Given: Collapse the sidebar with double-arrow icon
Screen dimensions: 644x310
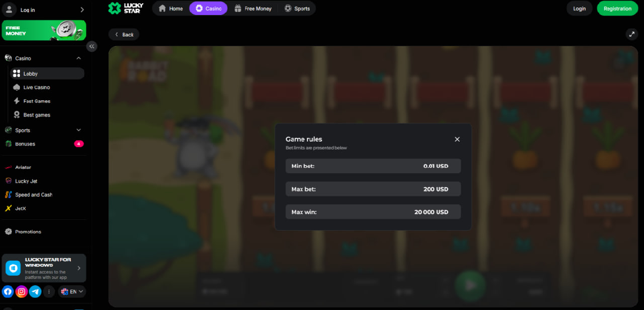Looking at the screenshot, I should click(x=92, y=46).
